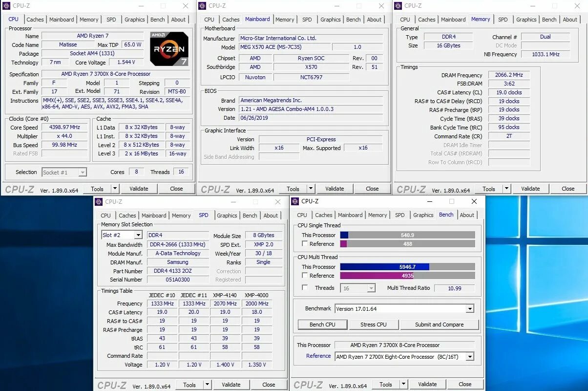Open the Slot #2 memory slot dropdown
The height and width of the screenshot is (391, 588).
pos(138,235)
